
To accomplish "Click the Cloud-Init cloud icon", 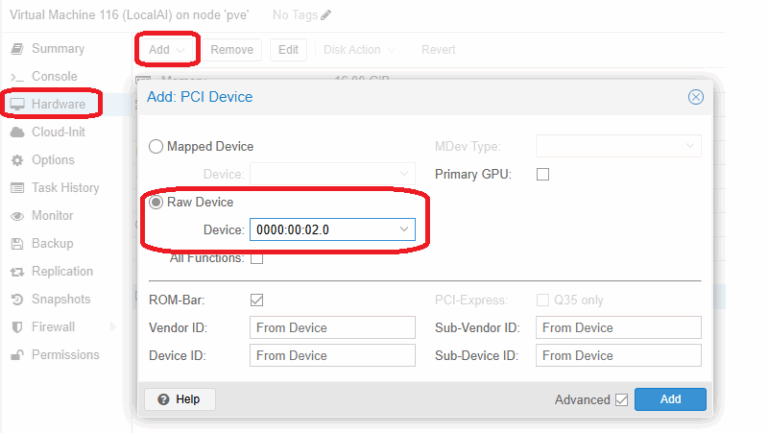I will click(16, 132).
